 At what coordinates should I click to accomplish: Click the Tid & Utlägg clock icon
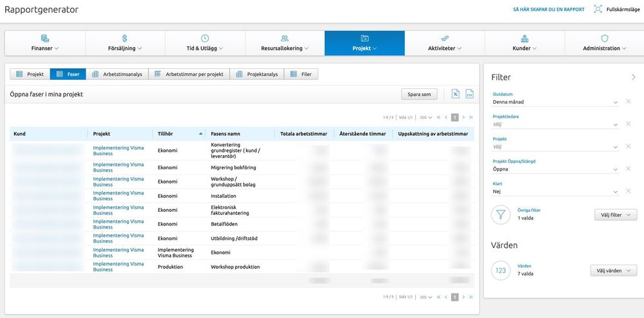coord(205,38)
